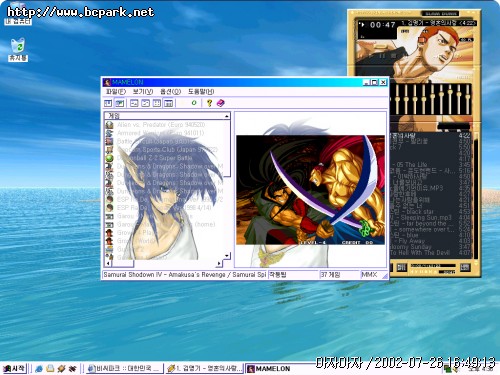Select Capcom Sports Club game row

167,150
